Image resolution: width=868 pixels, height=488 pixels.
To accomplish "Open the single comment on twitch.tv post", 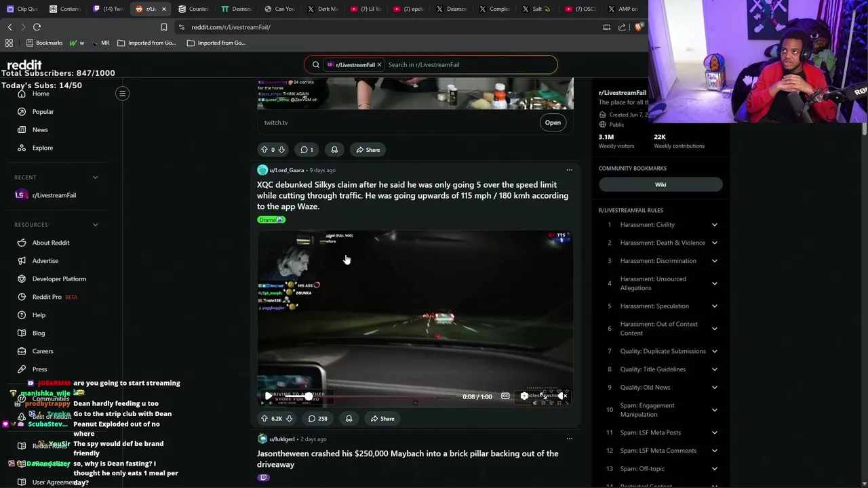I will (307, 150).
